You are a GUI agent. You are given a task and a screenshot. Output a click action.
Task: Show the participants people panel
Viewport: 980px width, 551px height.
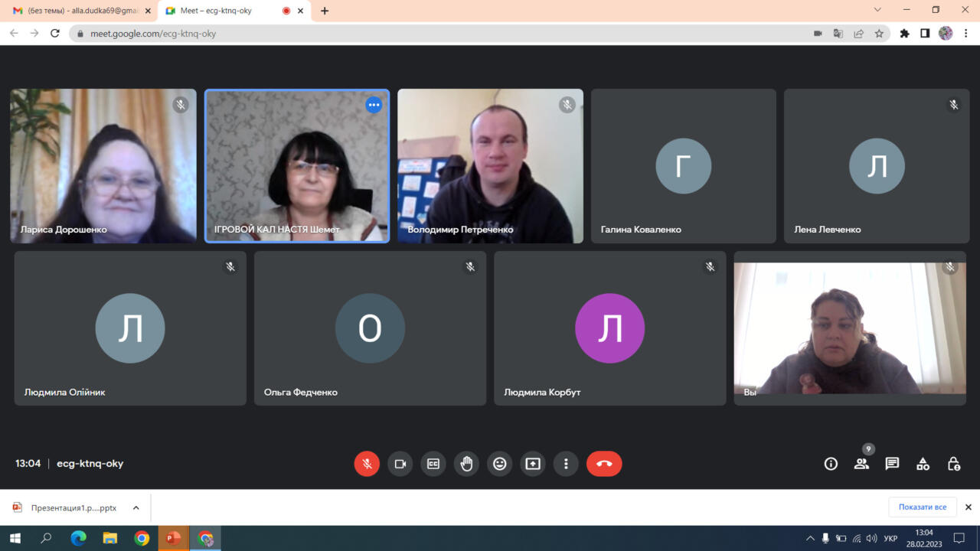(x=861, y=464)
